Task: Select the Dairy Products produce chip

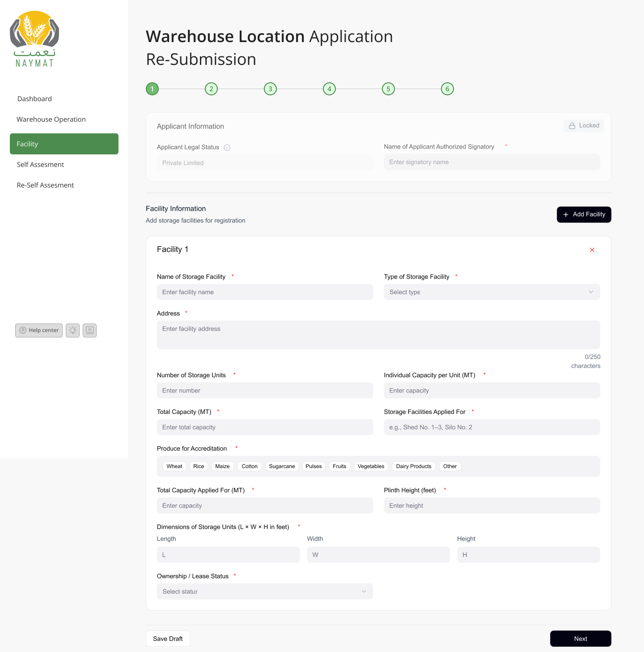Action: tap(414, 466)
